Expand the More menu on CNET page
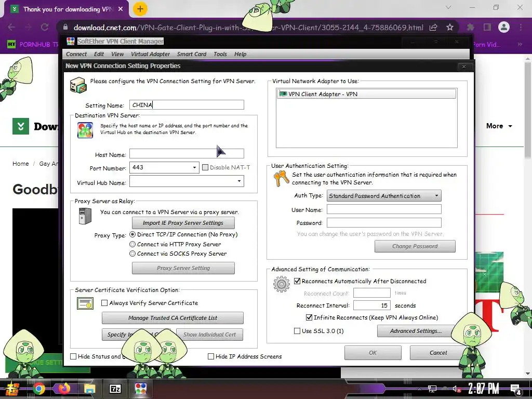Image resolution: width=532 pixels, height=399 pixels. [499, 126]
